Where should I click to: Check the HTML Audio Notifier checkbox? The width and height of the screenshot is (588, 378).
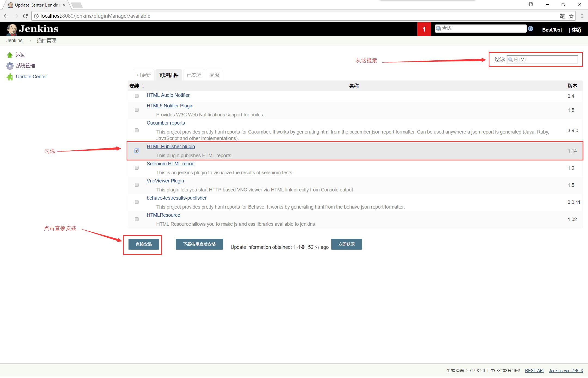(x=137, y=96)
